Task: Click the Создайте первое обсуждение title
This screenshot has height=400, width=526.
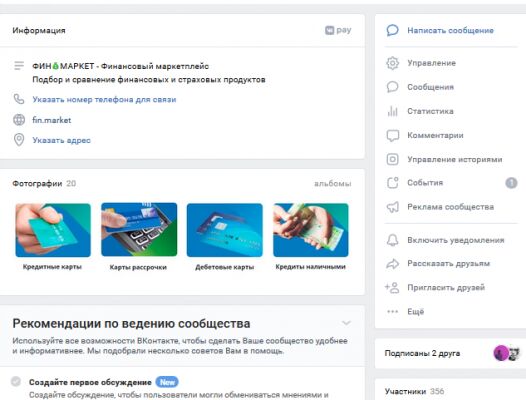Action: pos(90,382)
